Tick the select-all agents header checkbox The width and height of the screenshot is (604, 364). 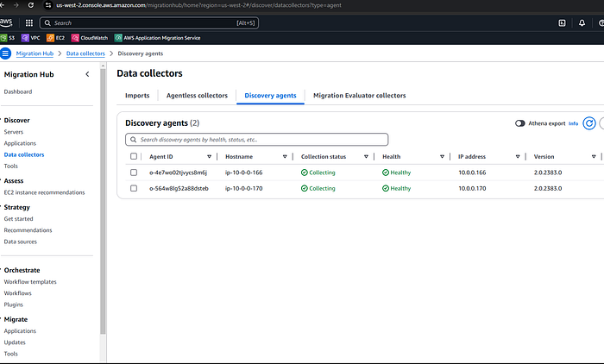click(x=134, y=156)
